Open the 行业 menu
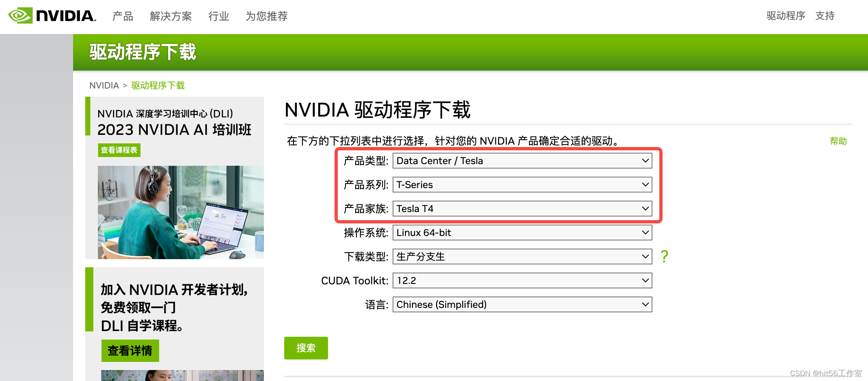This screenshot has width=868, height=381. [x=218, y=16]
